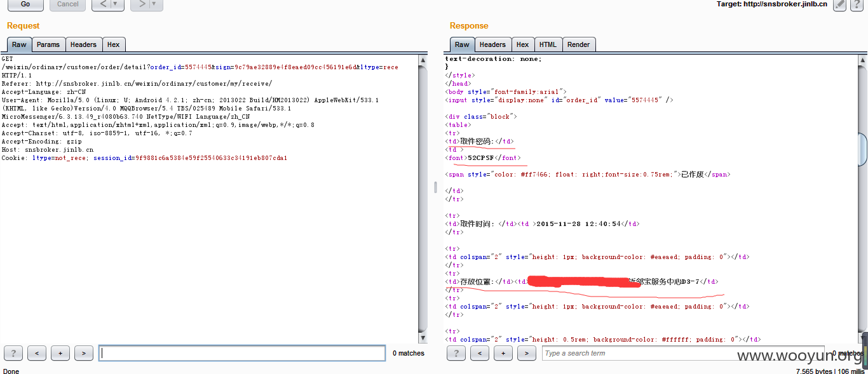Screen dimensions: 868x374
Task: Open help via top-right question mark
Action: [x=857, y=4]
